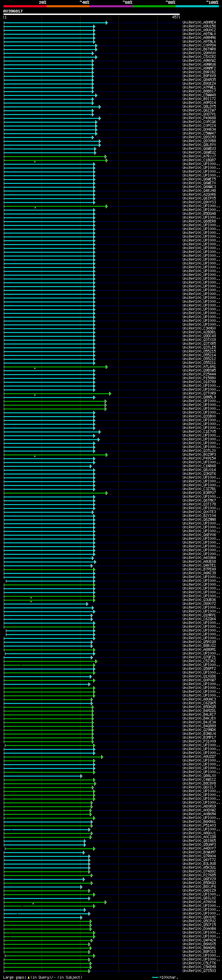
Task: Select label UniRef100_C0PCQ6
Action: 199,122
